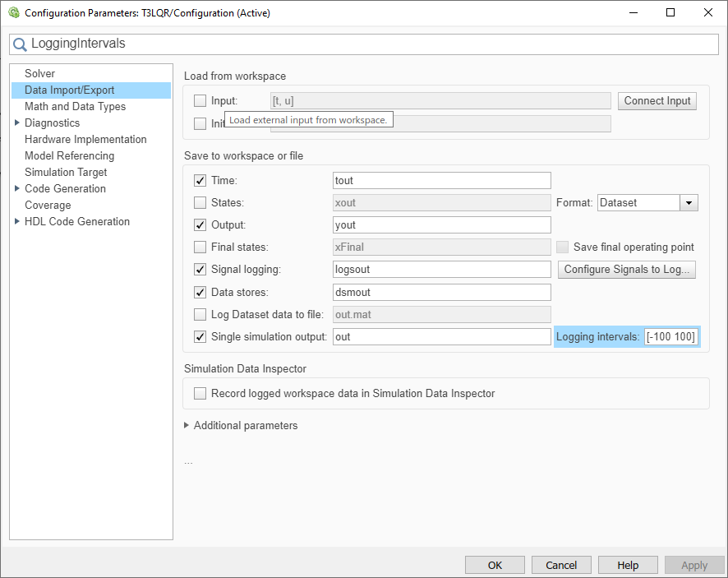This screenshot has width=728, height=578.
Task: Expand Additional parameters section
Action: pyautogui.click(x=187, y=426)
